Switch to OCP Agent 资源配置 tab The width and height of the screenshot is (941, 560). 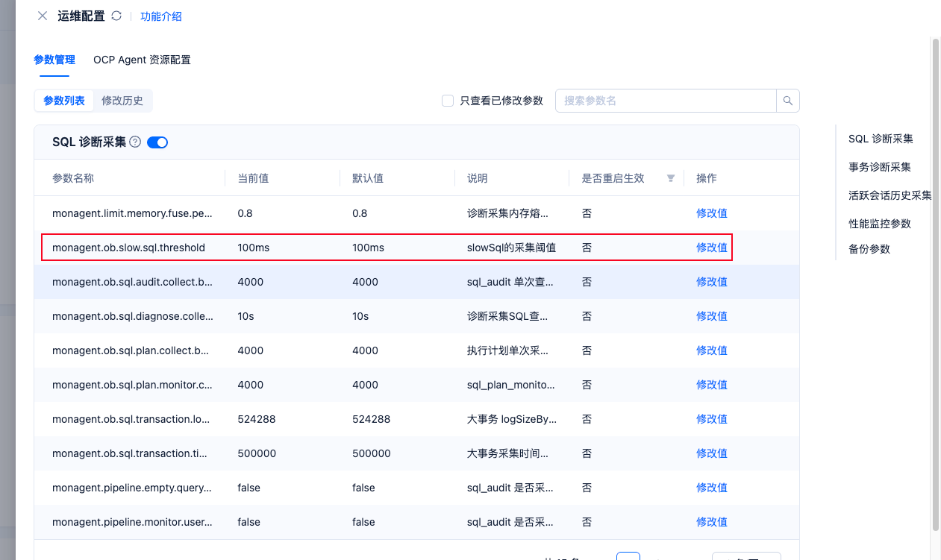click(142, 60)
